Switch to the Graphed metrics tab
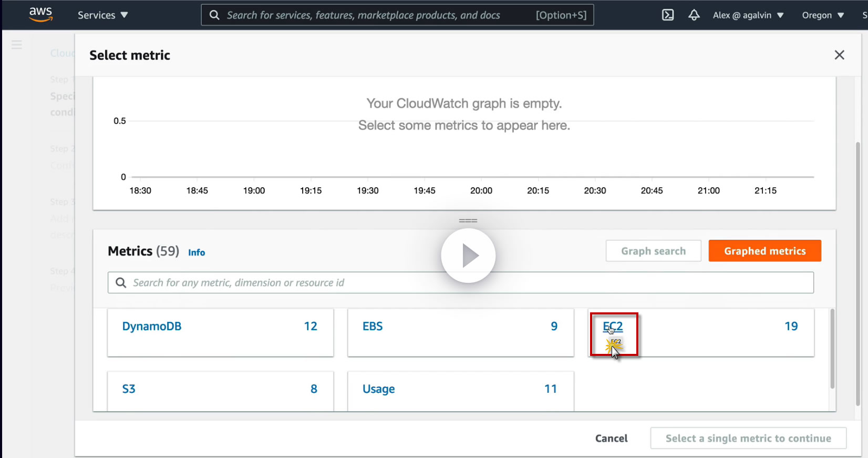Image resolution: width=868 pixels, height=458 pixels. (x=764, y=251)
